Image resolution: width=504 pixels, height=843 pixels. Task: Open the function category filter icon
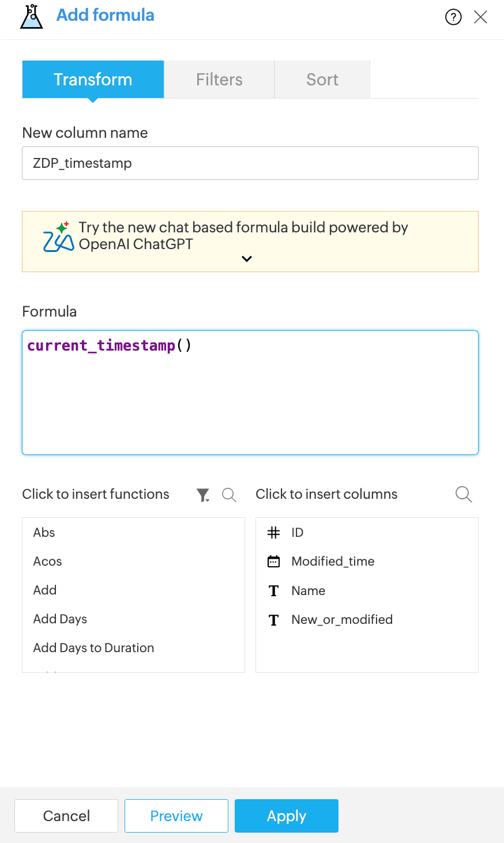[203, 495]
